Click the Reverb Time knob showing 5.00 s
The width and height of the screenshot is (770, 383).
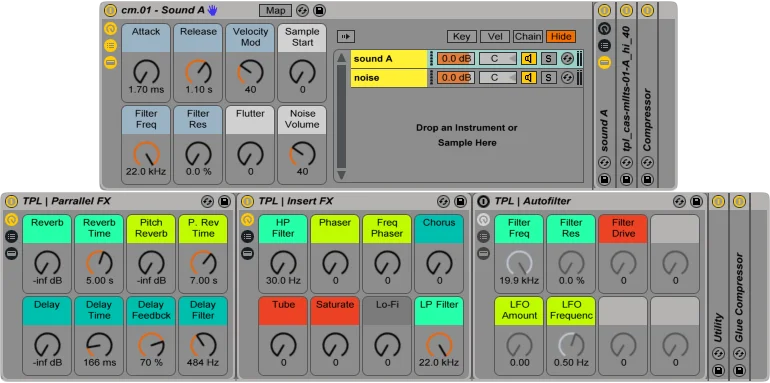coord(99,262)
